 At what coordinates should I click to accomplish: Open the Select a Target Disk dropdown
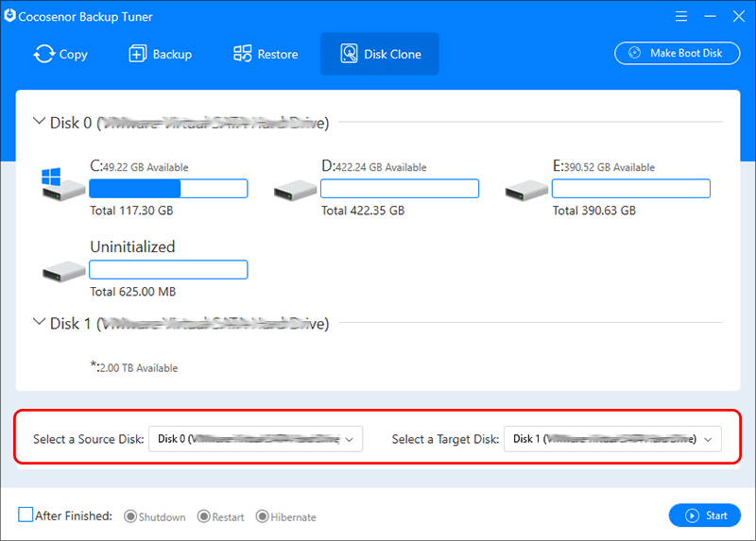point(612,439)
